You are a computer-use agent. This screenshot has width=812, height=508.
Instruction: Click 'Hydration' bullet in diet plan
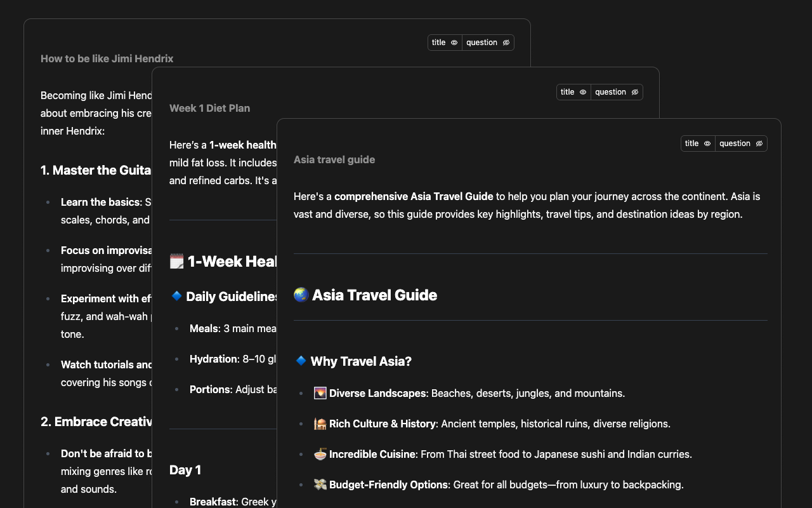(214, 359)
